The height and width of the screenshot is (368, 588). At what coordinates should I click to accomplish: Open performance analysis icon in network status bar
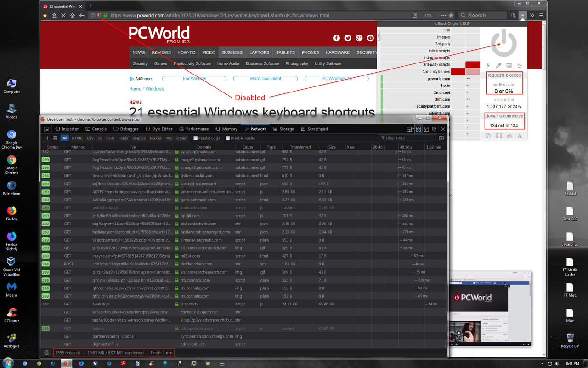[47, 353]
